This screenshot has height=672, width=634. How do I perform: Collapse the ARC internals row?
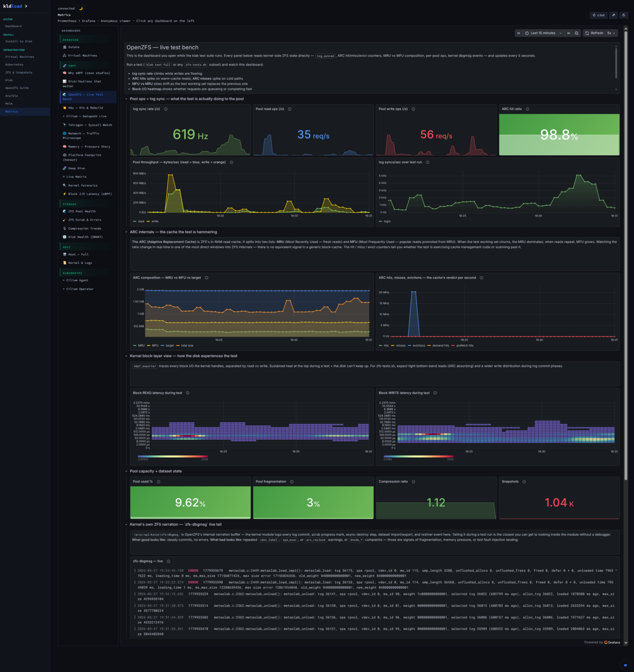(x=126, y=232)
